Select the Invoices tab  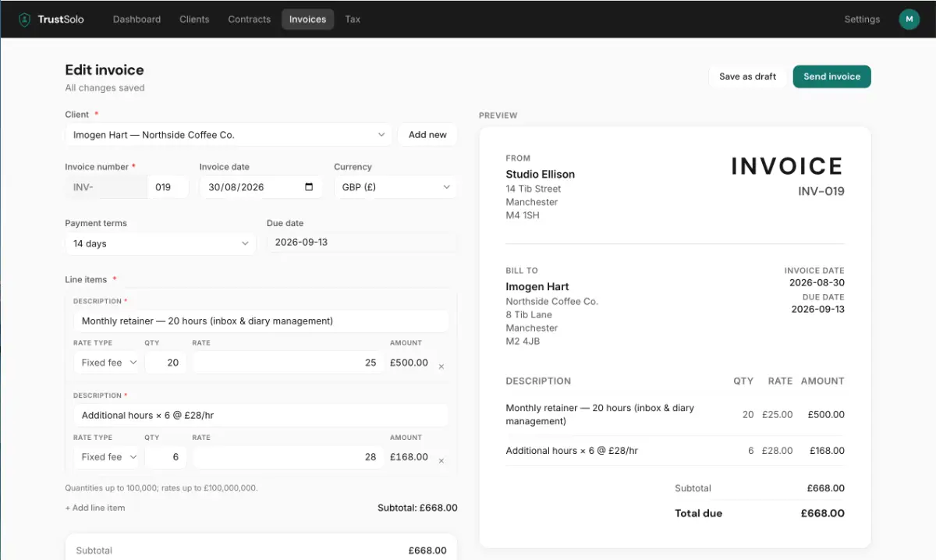(307, 19)
